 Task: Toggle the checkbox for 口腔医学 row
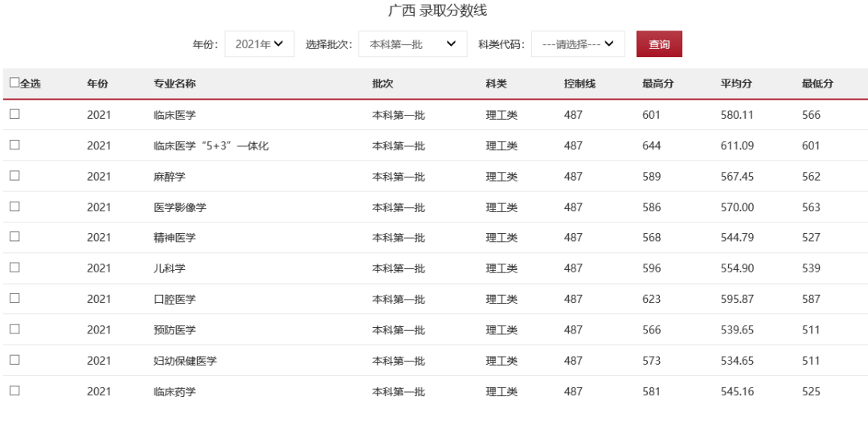click(x=14, y=298)
